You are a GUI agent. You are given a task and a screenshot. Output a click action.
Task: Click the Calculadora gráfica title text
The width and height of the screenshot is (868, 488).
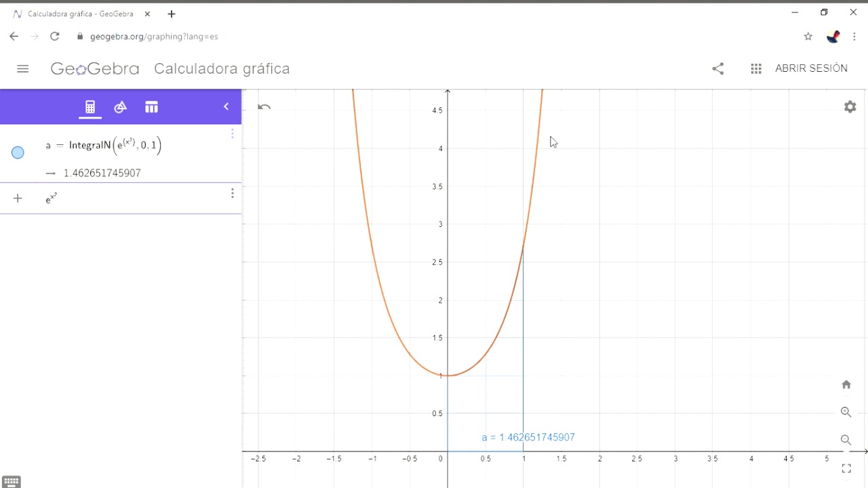pos(222,68)
